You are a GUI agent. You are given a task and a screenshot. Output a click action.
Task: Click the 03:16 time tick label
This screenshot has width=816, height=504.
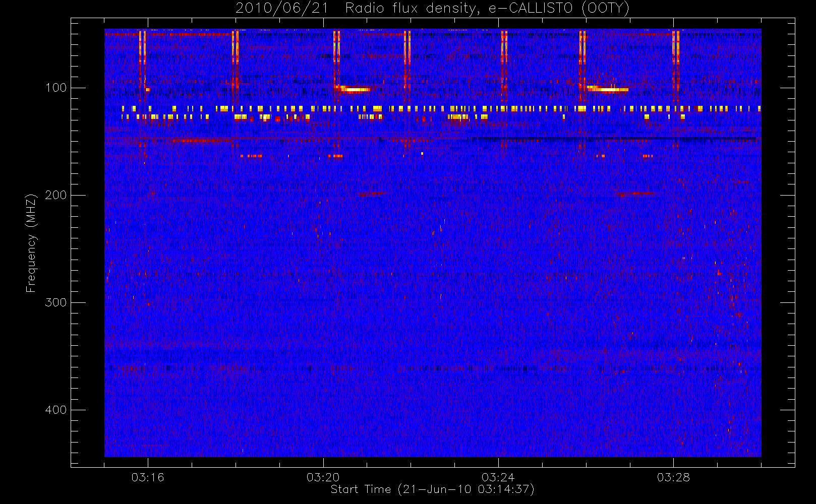click(x=148, y=477)
